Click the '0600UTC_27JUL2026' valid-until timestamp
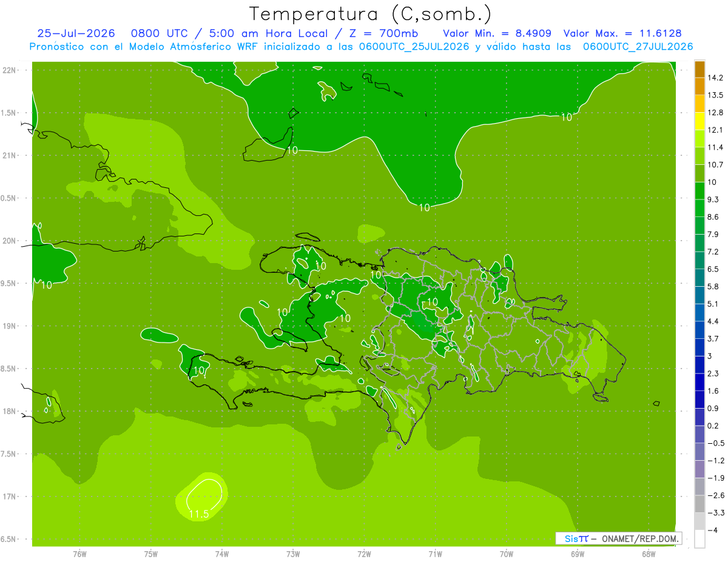 638,47
